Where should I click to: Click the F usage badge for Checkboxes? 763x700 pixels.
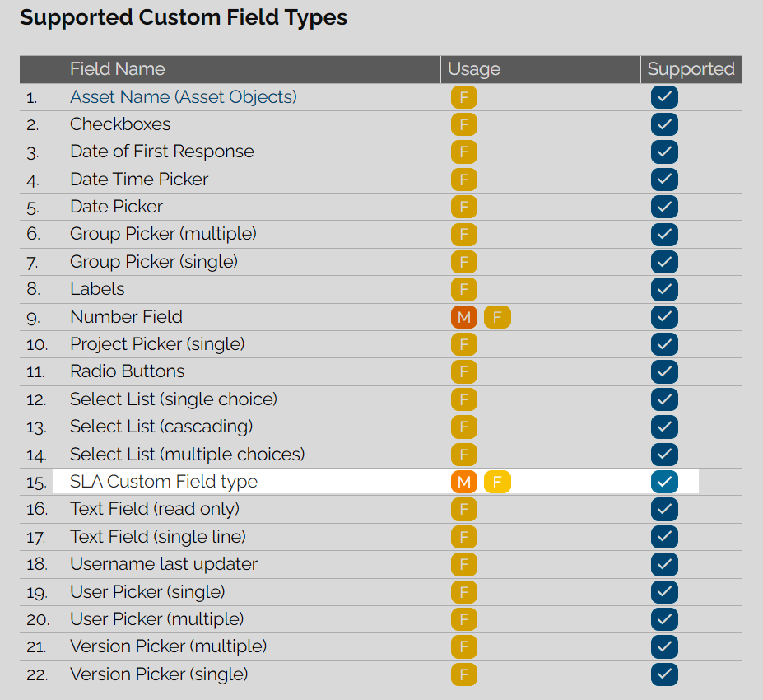[x=463, y=124]
